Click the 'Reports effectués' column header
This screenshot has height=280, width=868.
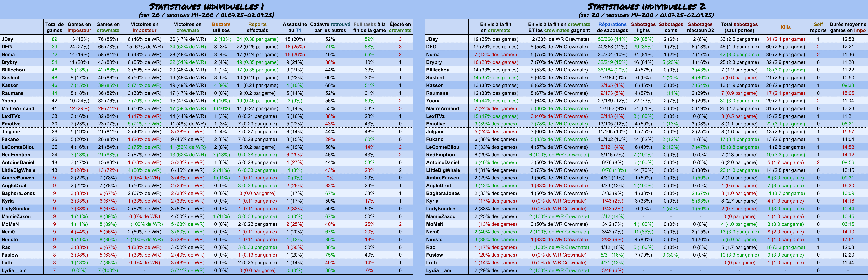257,27
